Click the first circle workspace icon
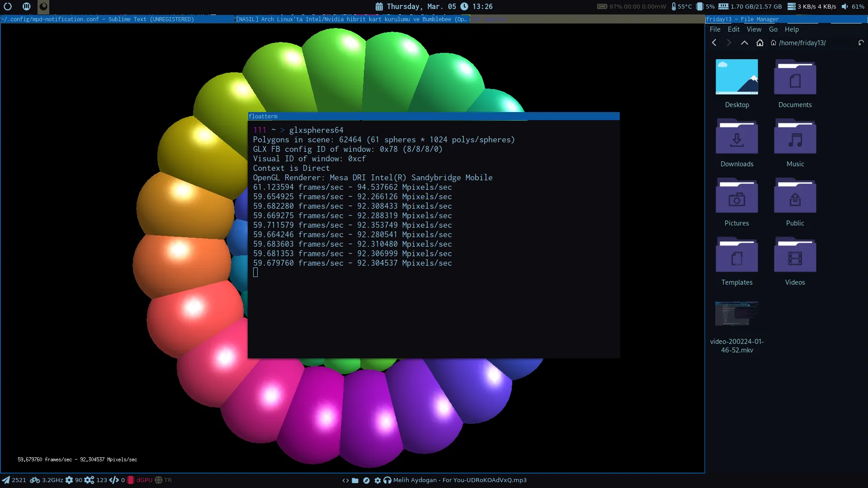Viewport: 868px width, 488px height. pos(8,6)
